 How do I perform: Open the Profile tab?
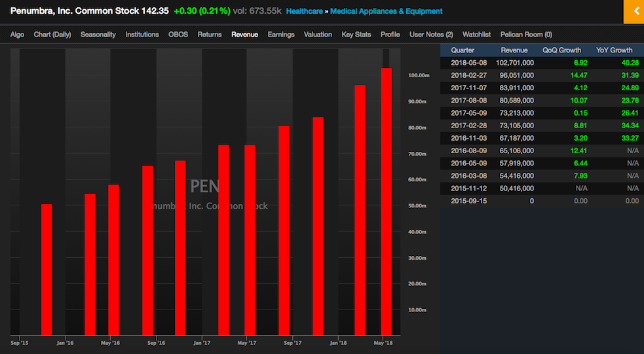(x=390, y=35)
